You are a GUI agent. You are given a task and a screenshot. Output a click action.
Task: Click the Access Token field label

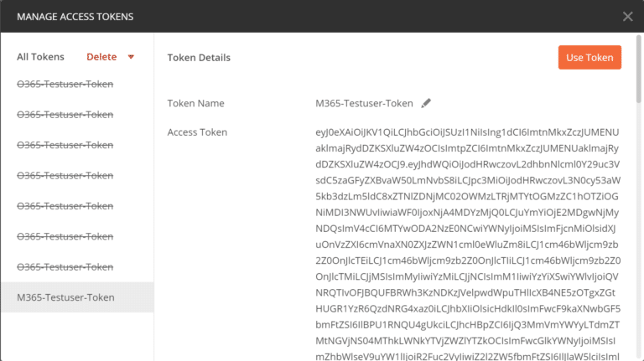pos(197,132)
